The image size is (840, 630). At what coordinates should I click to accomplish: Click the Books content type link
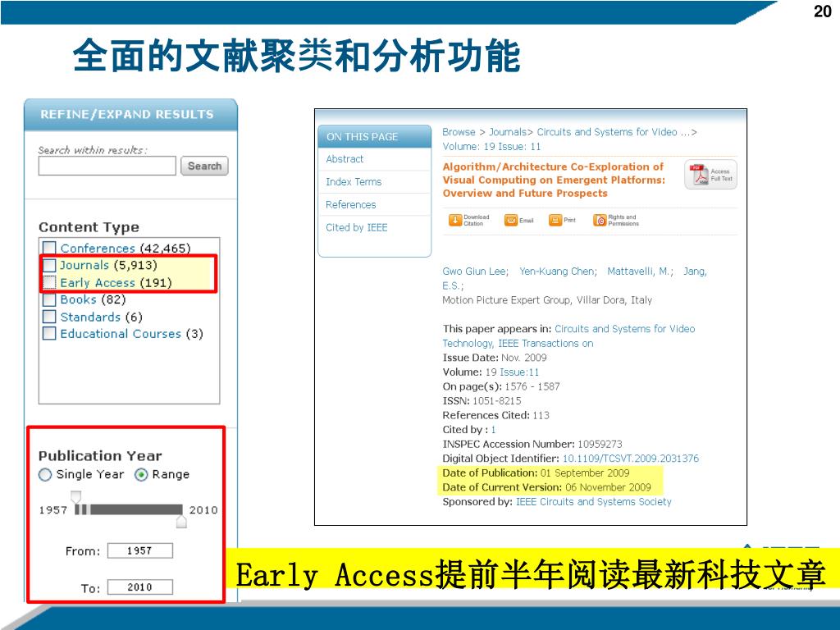pos(78,299)
